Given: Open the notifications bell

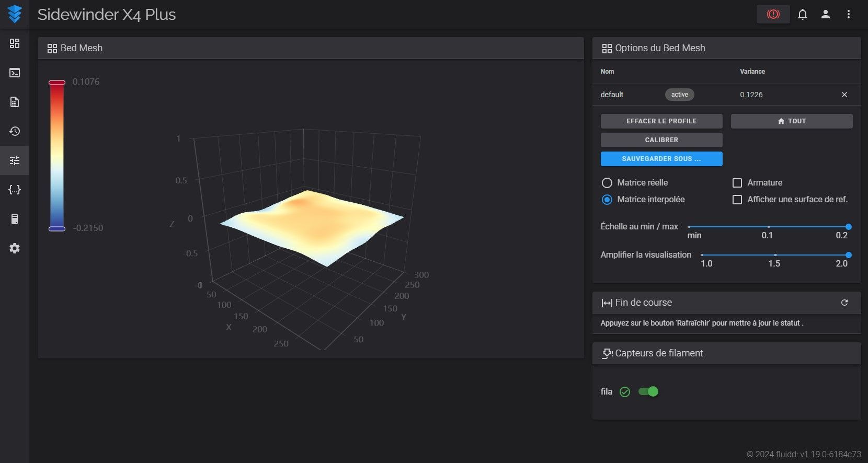Looking at the screenshot, I should click(803, 14).
